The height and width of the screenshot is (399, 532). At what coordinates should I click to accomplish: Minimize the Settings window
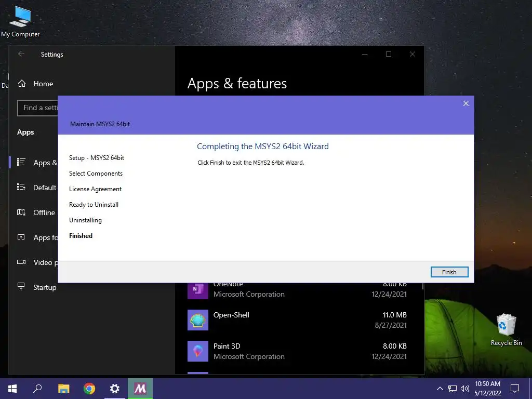pos(365,54)
